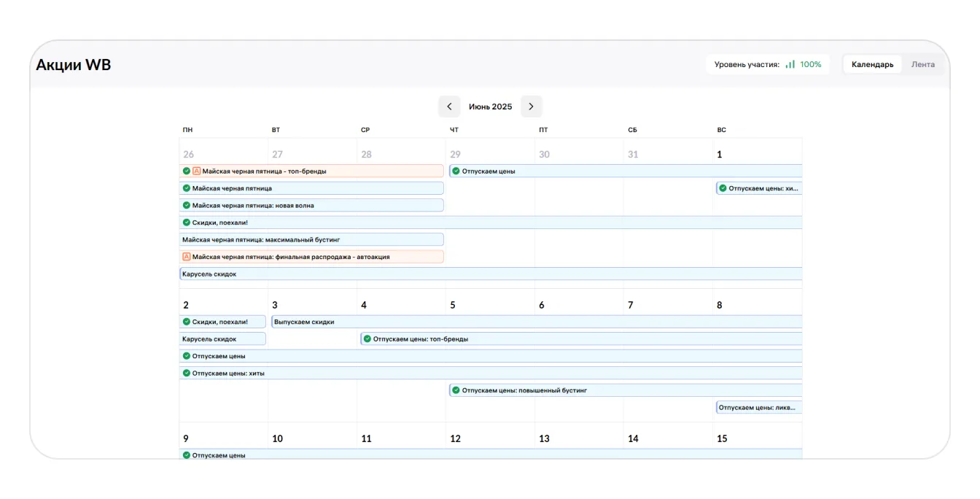
Task: Click the "Июнь 2025" month label
Action: click(x=490, y=107)
